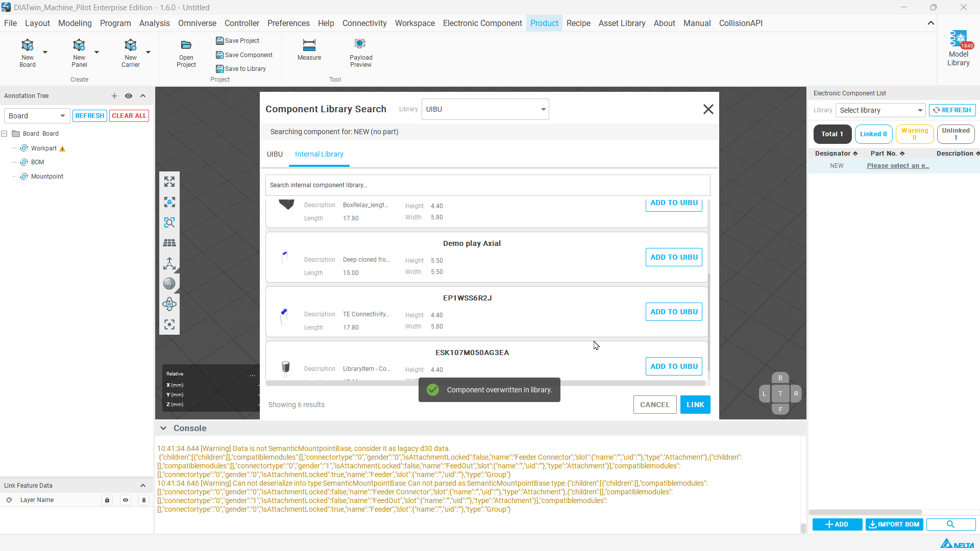The width and height of the screenshot is (980, 551).
Task: Collapse the Console panel
Action: [x=163, y=429]
